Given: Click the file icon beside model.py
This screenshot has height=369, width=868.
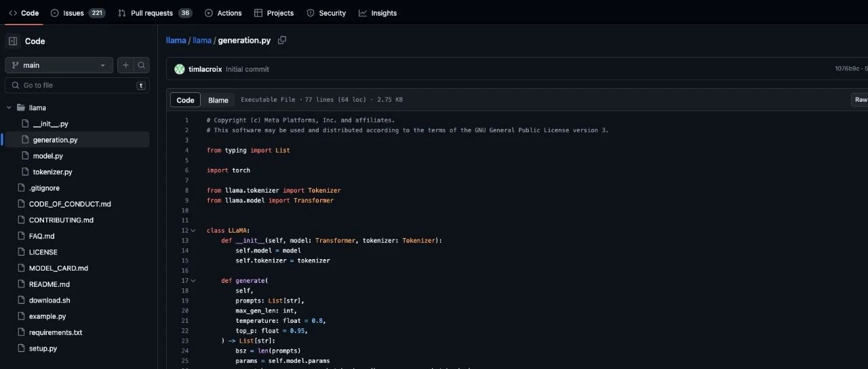Looking at the screenshot, I should [x=25, y=156].
